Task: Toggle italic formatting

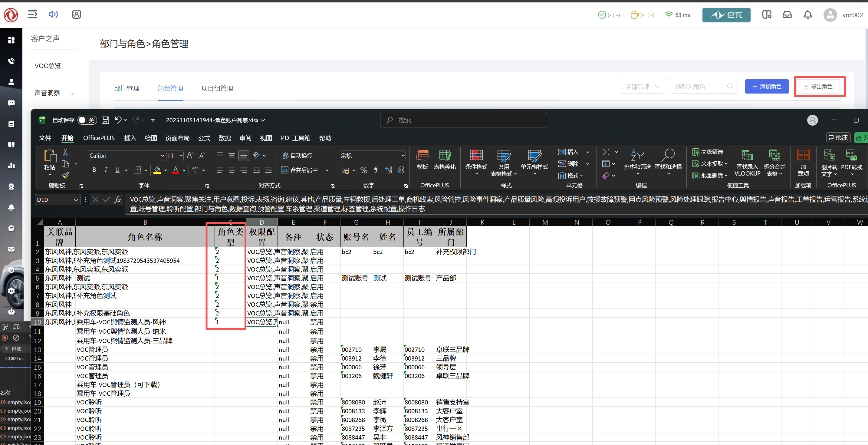Action: [105, 170]
